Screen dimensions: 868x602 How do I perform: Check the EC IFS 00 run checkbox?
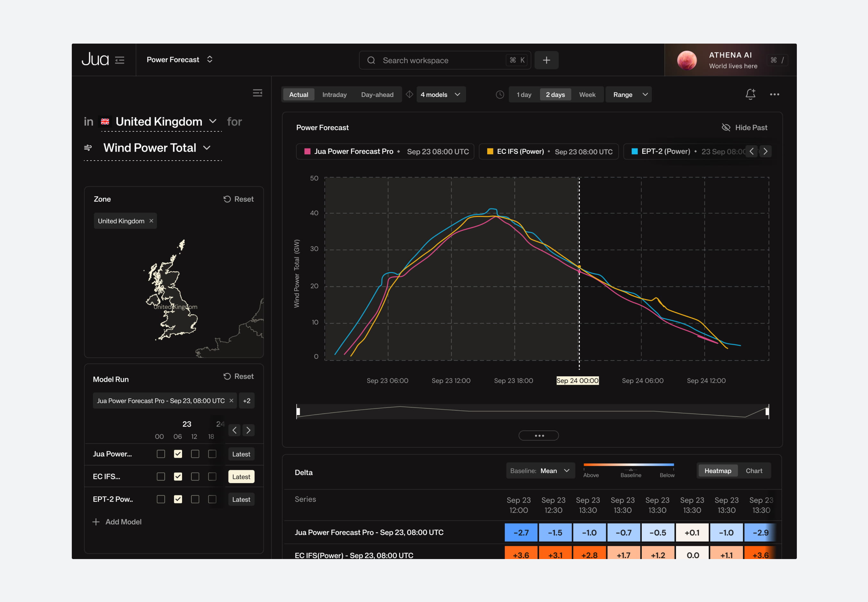tap(161, 477)
